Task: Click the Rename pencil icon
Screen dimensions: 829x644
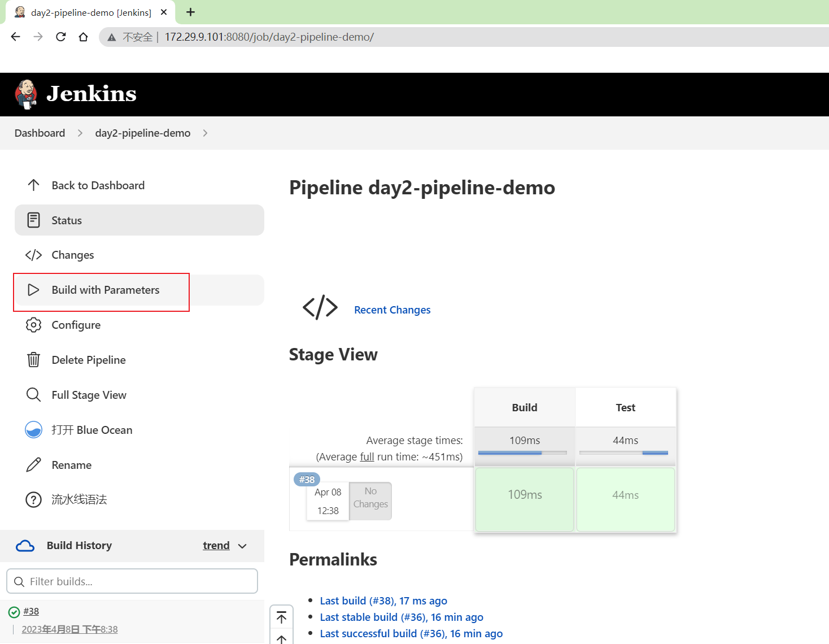Action: click(x=33, y=465)
